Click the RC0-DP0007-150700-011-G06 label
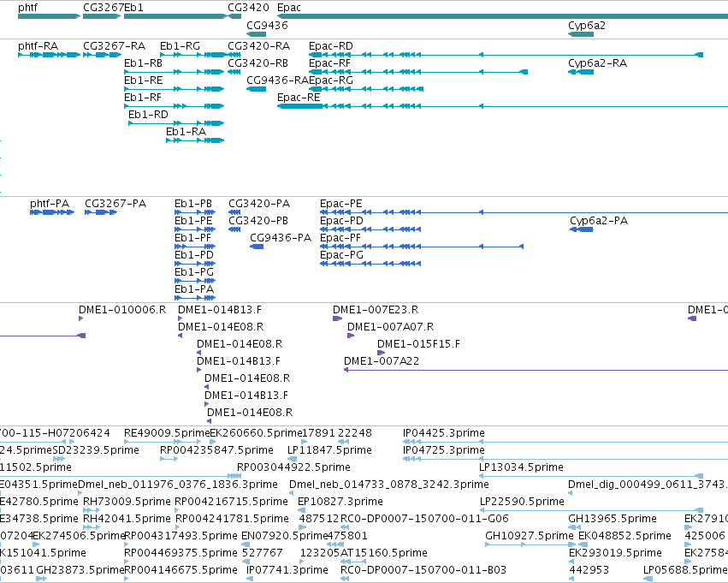 (424, 519)
